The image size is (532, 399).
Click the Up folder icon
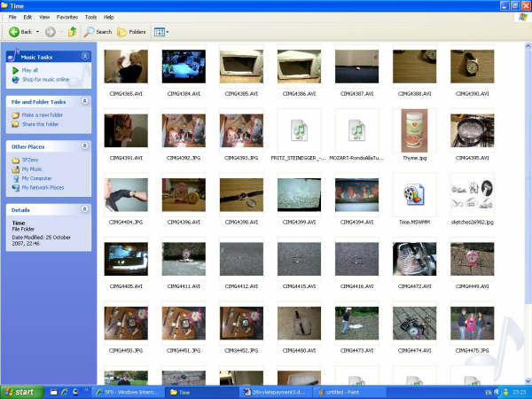click(x=72, y=31)
